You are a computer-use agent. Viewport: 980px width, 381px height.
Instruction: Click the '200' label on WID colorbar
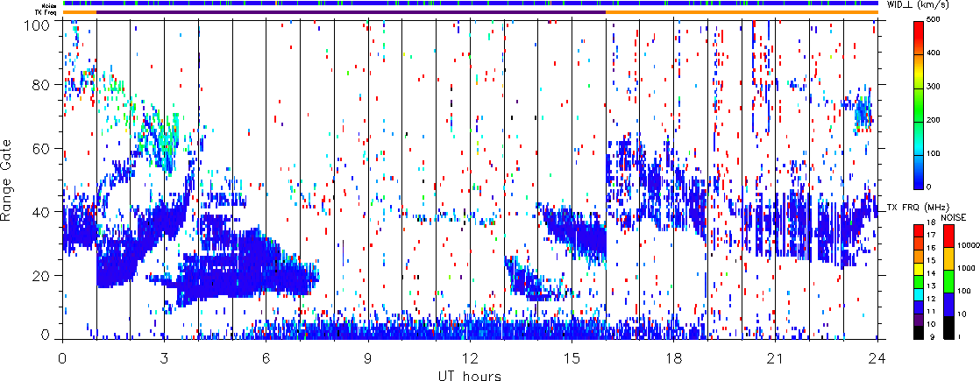pyautogui.click(x=933, y=122)
